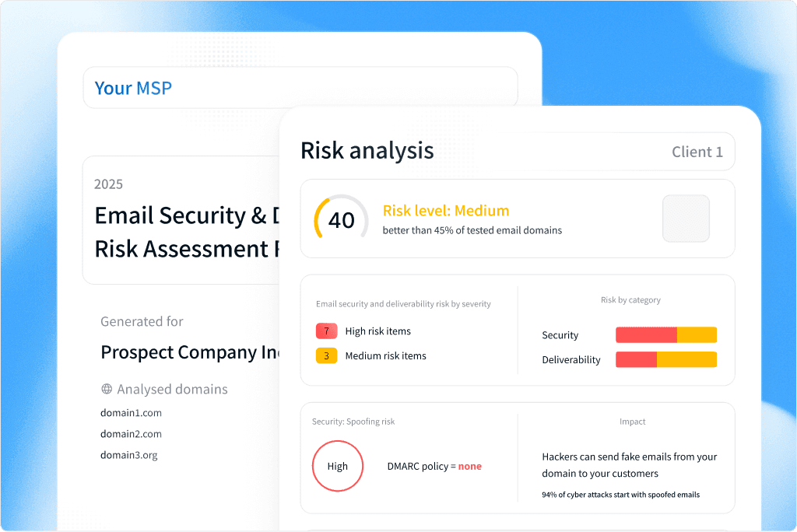Click the red 7 high risk badge

[x=326, y=331]
